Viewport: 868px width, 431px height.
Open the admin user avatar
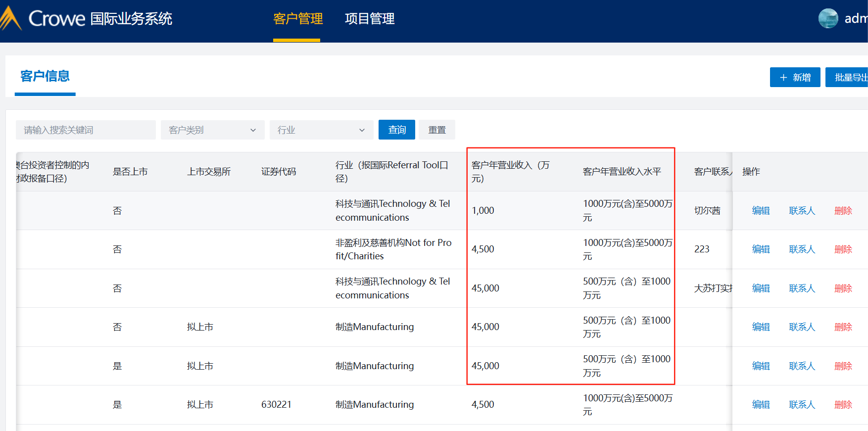click(828, 19)
